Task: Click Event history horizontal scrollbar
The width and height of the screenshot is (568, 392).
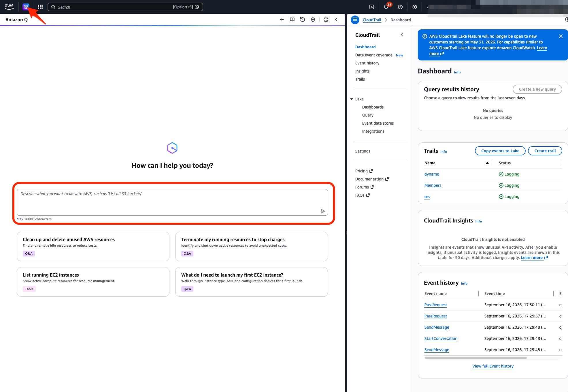Action: 475,358
